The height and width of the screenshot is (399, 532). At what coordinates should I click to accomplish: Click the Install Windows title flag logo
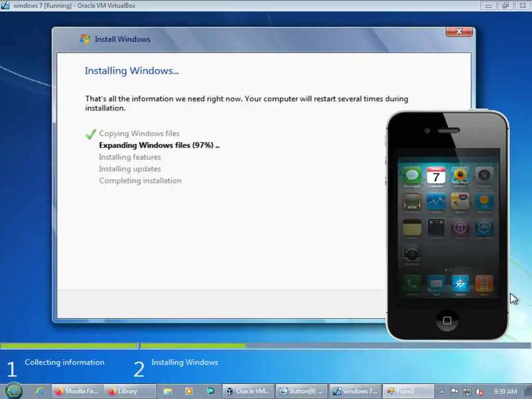tap(85, 39)
